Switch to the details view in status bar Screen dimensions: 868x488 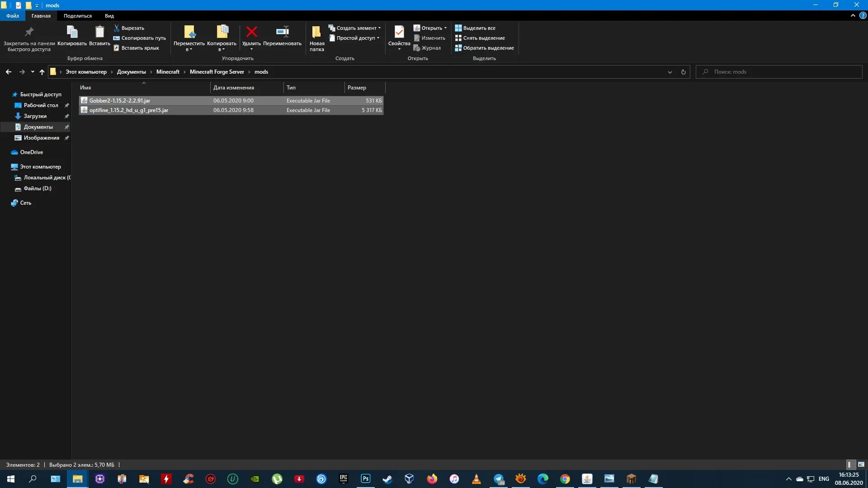[x=849, y=465]
